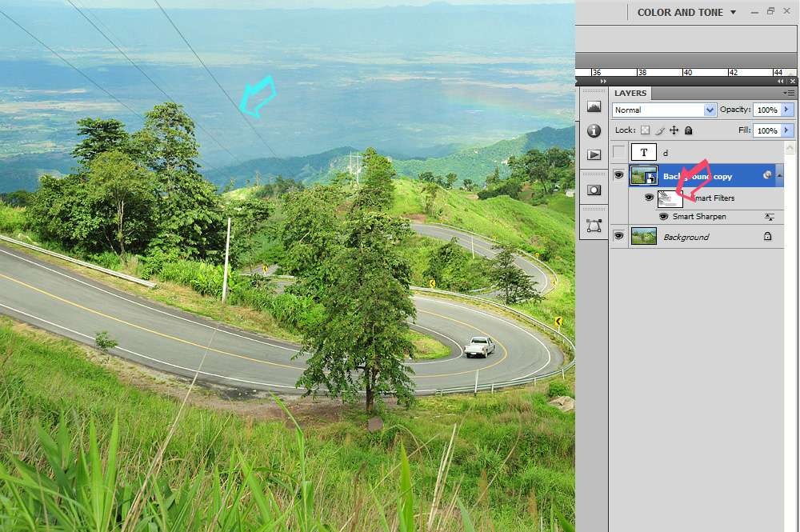Hide the Background layer

pyautogui.click(x=618, y=237)
